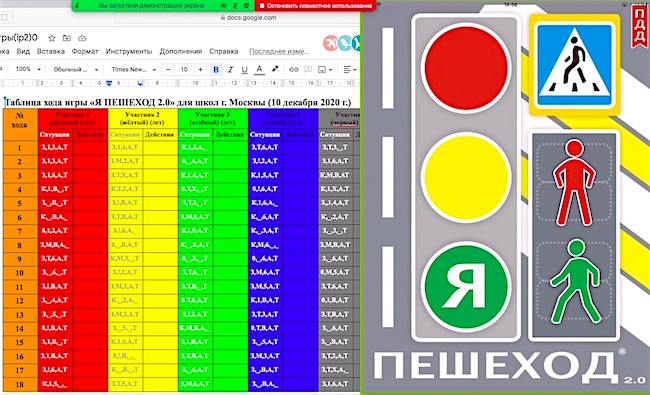
Task: Click the font size field showing 10
Action: coord(184,70)
